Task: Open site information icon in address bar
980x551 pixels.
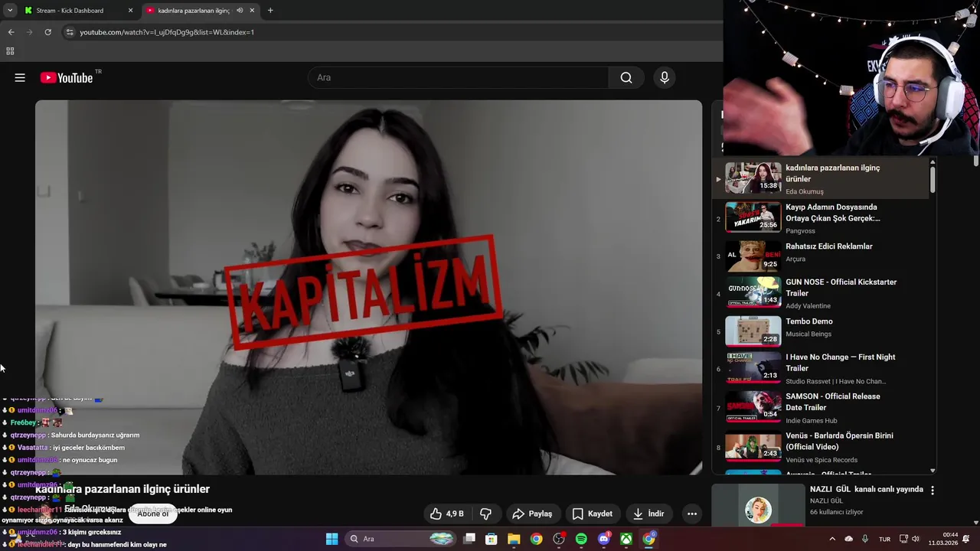Action: [70, 32]
